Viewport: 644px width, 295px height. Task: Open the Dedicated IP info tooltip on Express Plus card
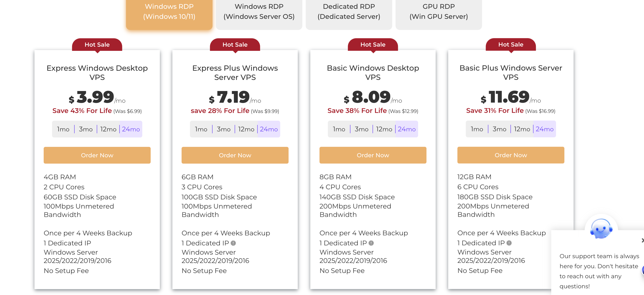[233, 243]
